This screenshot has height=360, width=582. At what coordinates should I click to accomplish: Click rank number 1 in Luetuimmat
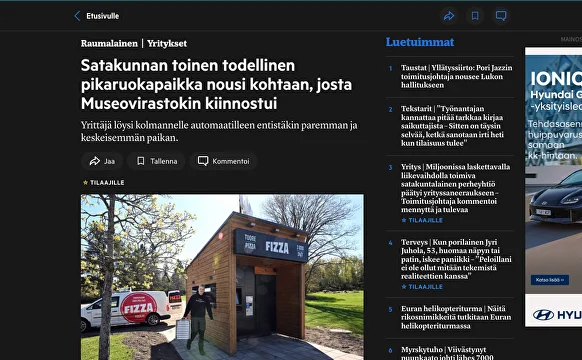pos(390,68)
